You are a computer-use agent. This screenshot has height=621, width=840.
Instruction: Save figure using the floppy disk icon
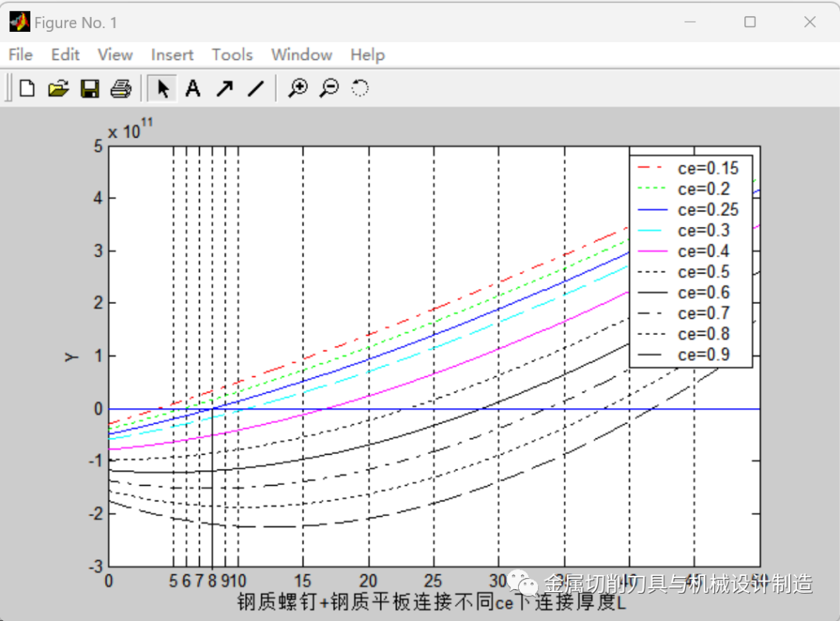pos(89,89)
